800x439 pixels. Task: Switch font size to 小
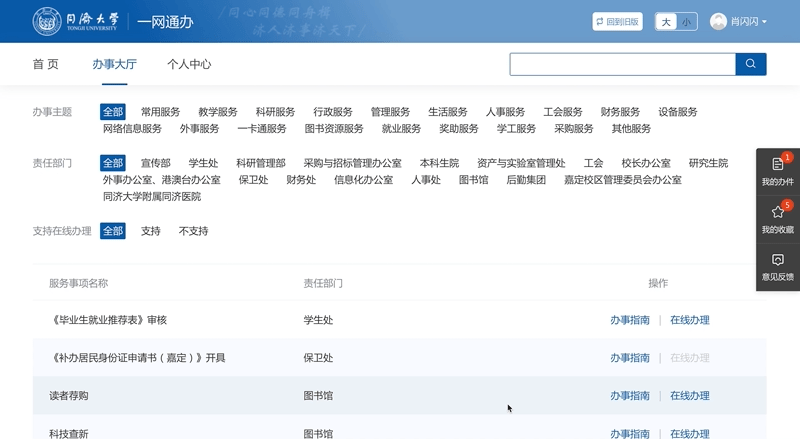[x=686, y=22]
